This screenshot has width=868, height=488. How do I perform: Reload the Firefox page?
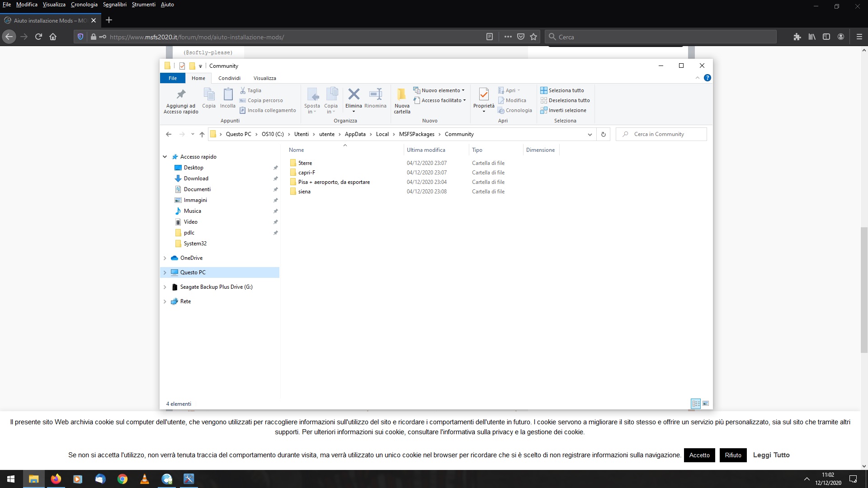click(38, 37)
